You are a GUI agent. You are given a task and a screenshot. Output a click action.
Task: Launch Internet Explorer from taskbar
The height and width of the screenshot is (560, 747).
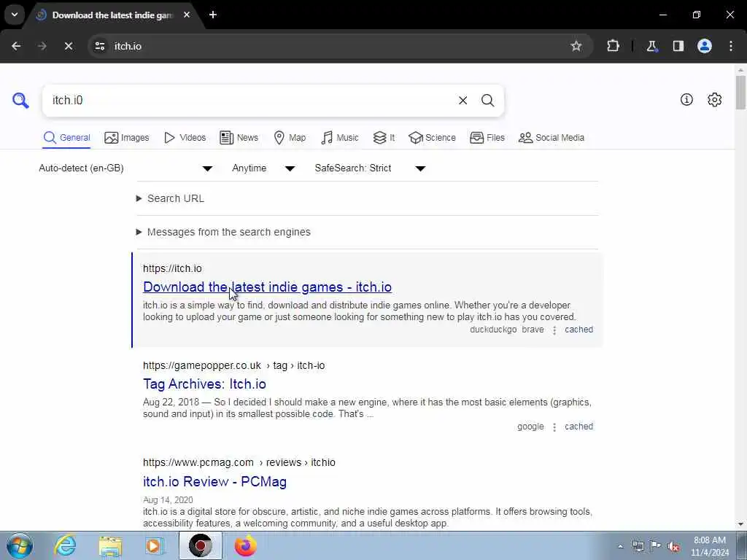[x=65, y=545]
